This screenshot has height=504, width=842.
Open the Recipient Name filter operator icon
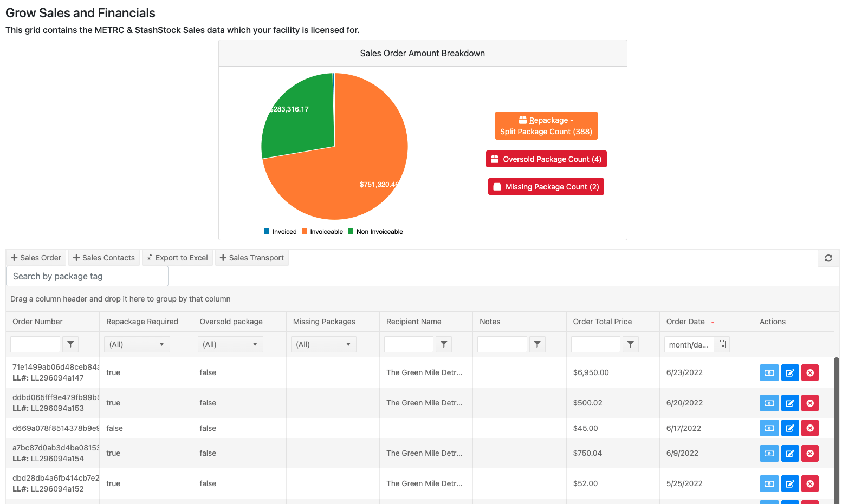pyautogui.click(x=444, y=344)
